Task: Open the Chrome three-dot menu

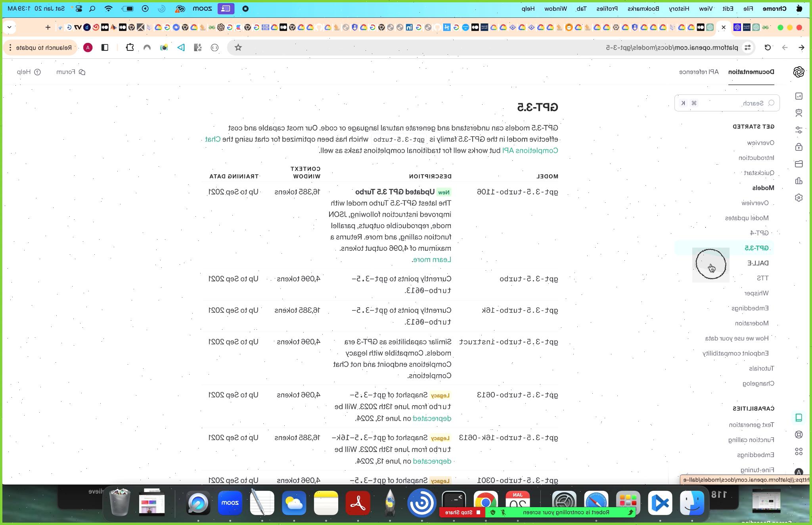Action: pyautogui.click(x=10, y=48)
